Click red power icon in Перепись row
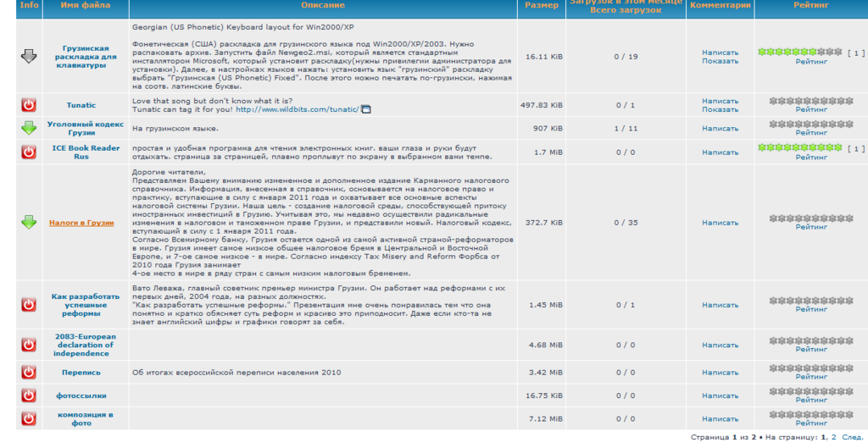 29,373
